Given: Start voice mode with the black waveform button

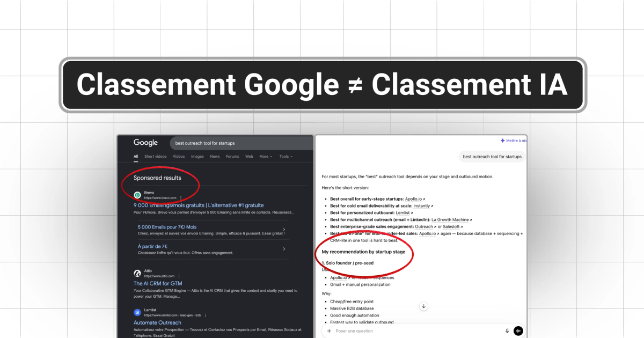Looking at the screenshot, I should pos(518,331).
